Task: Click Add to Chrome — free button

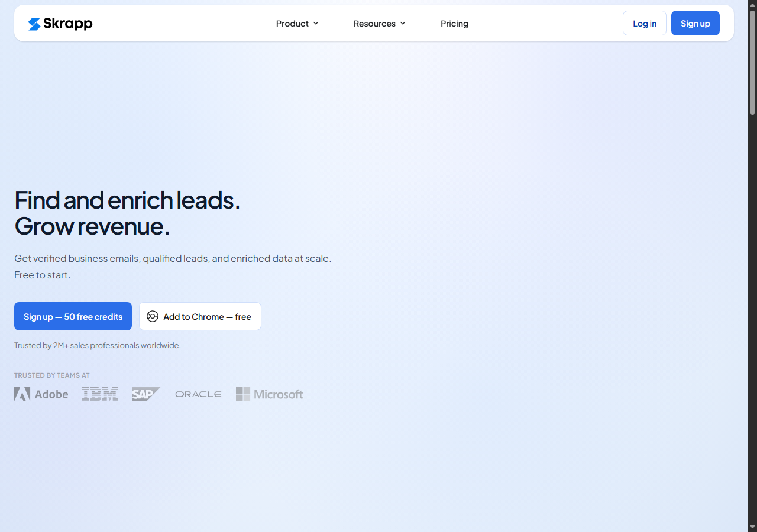Action: point(200,316)
